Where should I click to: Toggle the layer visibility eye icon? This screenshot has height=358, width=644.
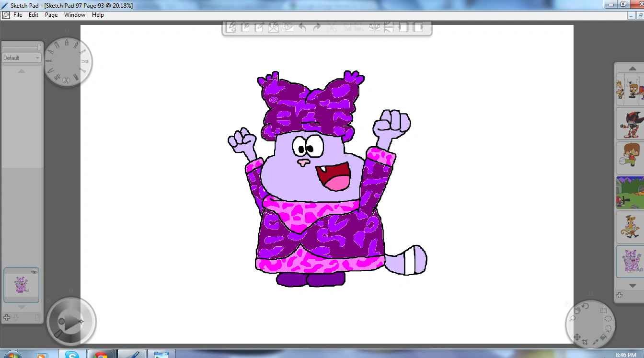[x=34, y=272]
